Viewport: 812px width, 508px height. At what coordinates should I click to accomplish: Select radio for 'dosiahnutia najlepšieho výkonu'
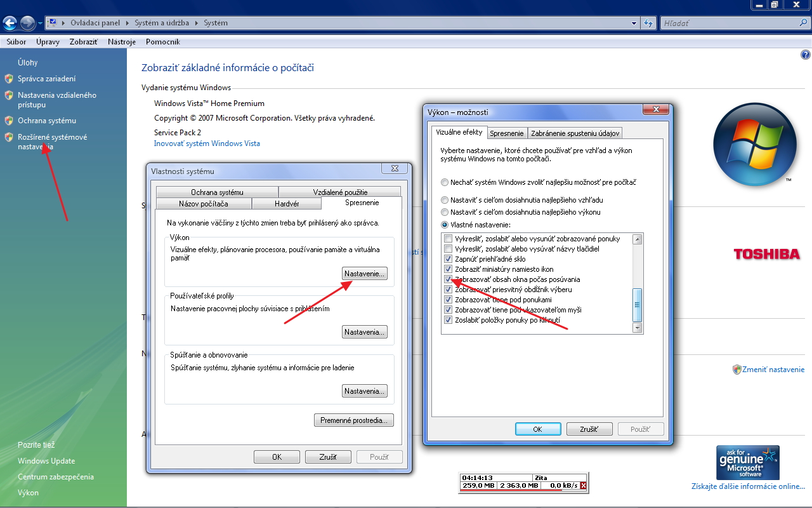pos(445,212)
